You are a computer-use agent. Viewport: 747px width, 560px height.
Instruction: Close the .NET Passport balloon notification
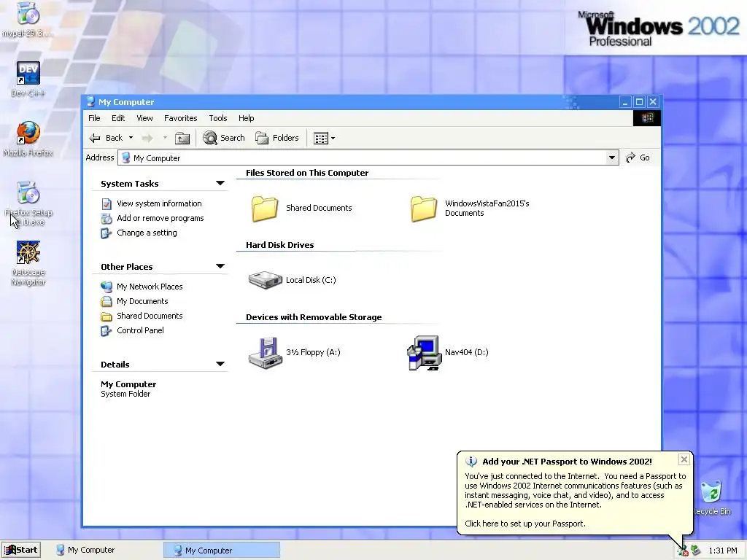[684, 459]
